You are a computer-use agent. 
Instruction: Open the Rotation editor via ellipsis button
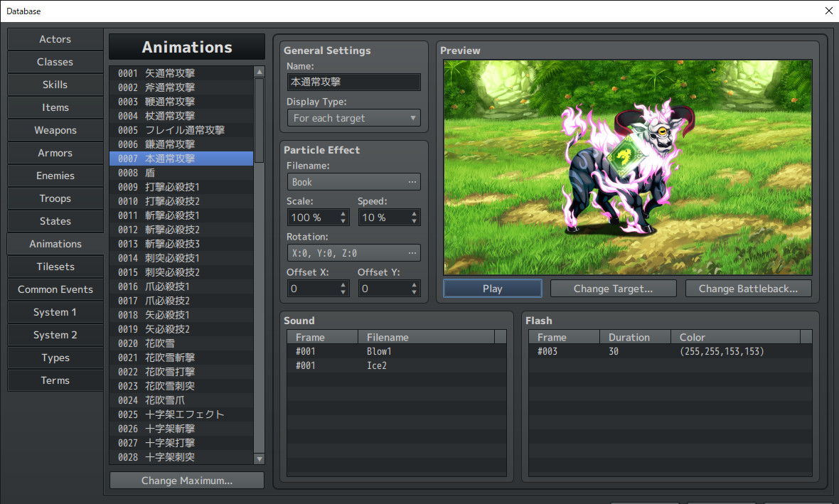[x=412, y=252]
